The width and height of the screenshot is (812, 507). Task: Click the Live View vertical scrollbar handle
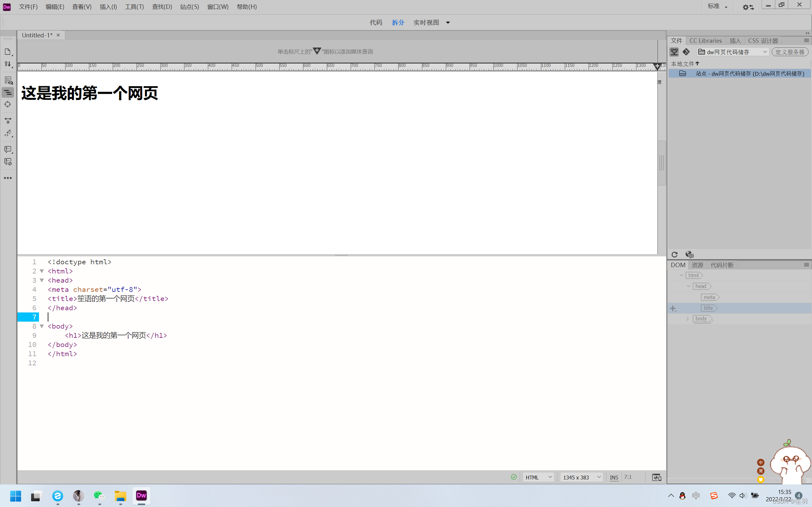[661, 163]
